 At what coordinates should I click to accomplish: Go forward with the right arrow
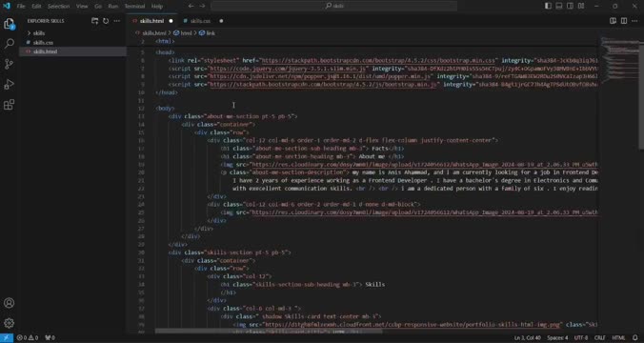tap(202, 6)
